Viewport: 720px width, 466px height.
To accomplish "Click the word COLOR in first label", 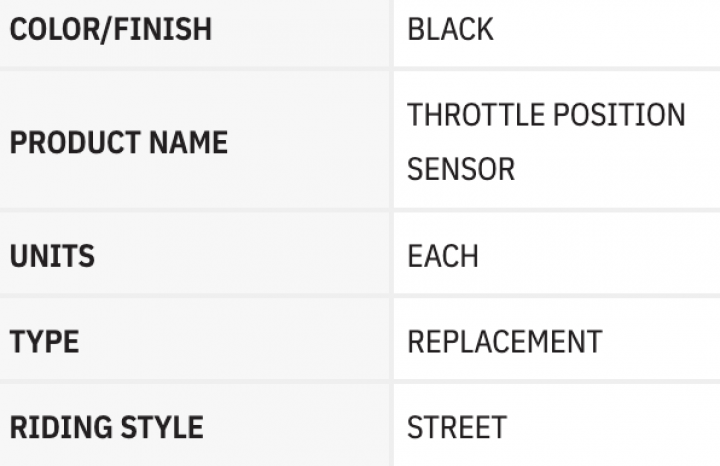I will (x=55, y=30).
